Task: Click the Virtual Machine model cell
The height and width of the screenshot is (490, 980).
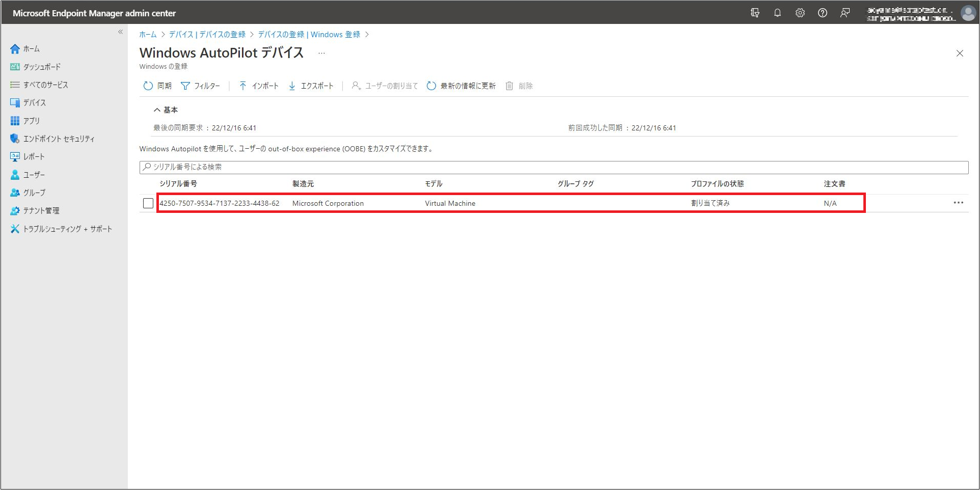Action: (x=450, y=203)
